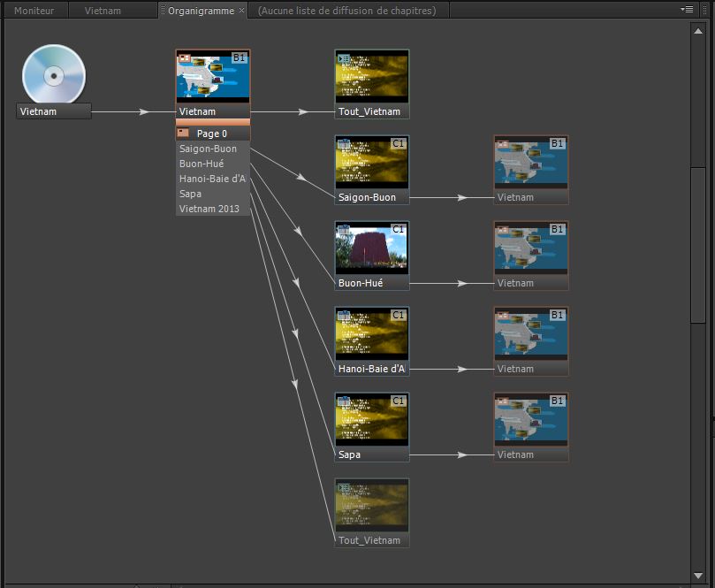Open the panel options menu icon
This screenshot has height=588, width=715.
coord(687,10)
